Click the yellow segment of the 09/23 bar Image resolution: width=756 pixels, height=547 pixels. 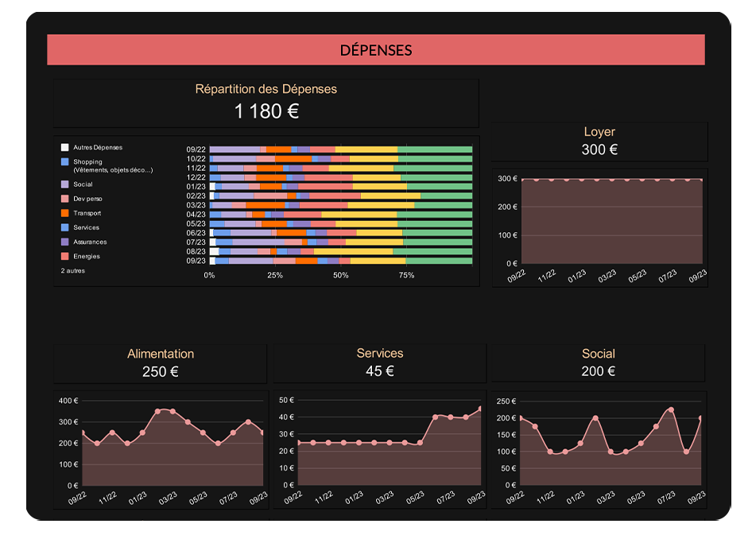point(378,261)
